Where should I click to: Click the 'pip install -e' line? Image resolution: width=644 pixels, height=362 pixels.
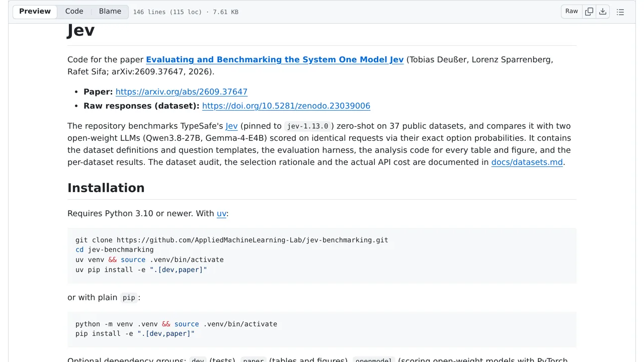tap(135, 334)
